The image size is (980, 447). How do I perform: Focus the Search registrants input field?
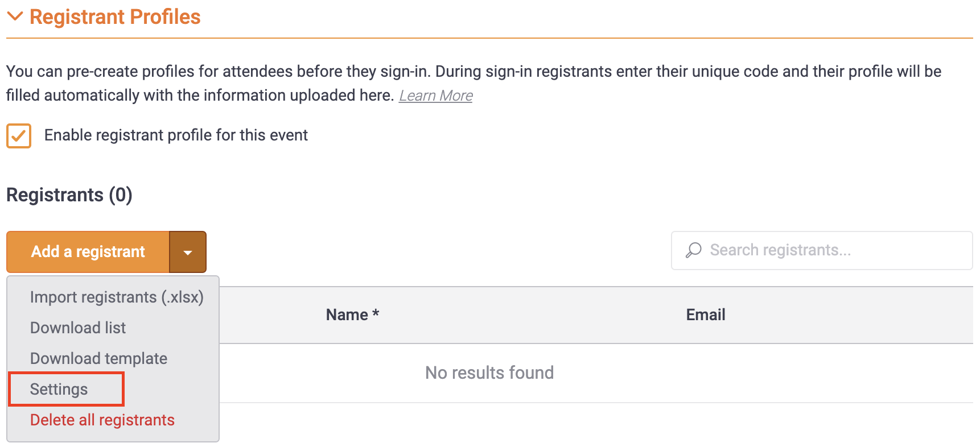822,250
